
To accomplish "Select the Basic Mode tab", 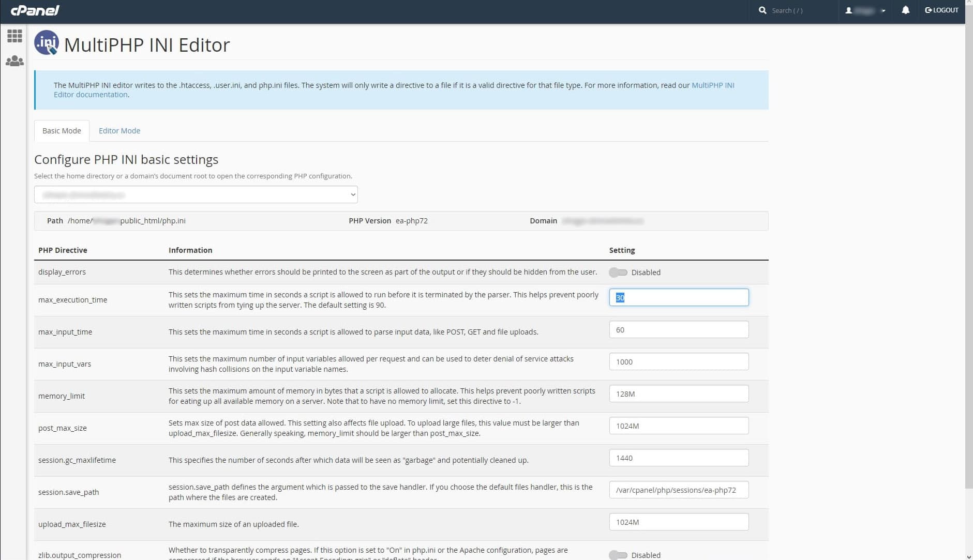I will (62, 131).
